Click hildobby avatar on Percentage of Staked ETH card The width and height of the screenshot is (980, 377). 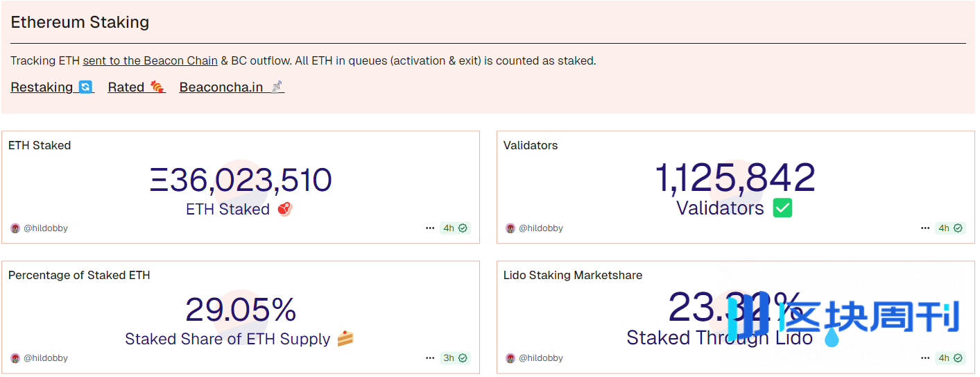pos(15,358)
